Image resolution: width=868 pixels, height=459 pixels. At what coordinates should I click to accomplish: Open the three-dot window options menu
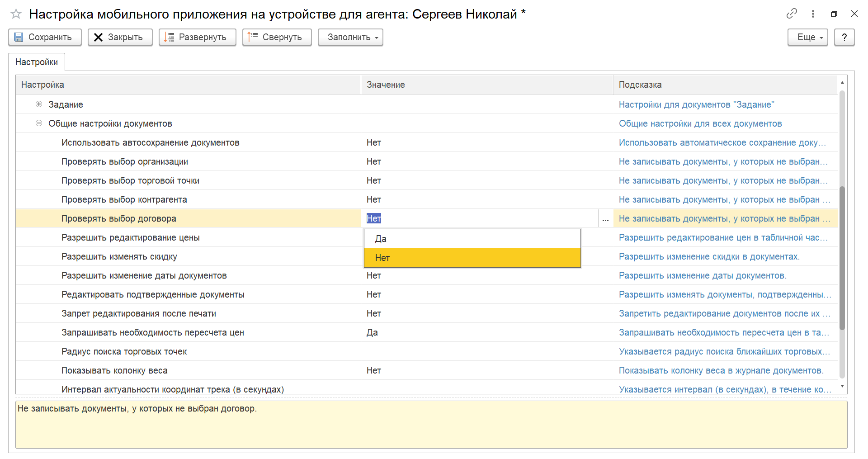pos(813,14)
